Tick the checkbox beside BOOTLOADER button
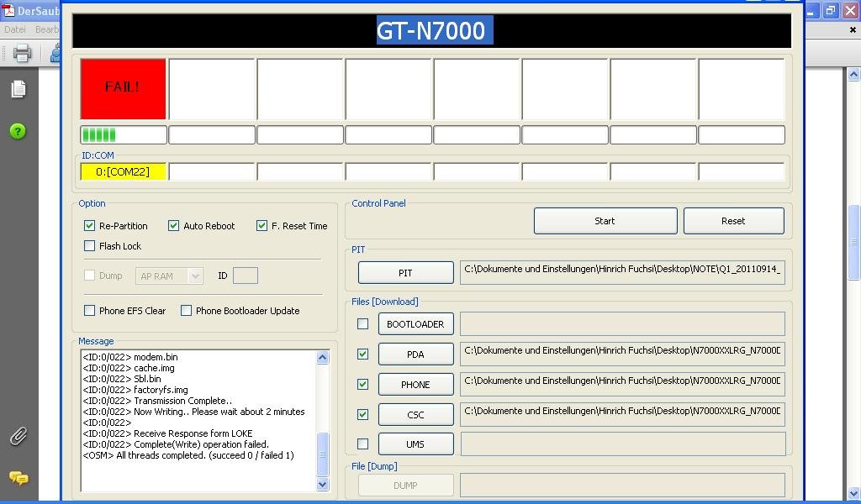The width and height of the screenshot is (861, 504). pyautogui.click(x=363, y=324)
